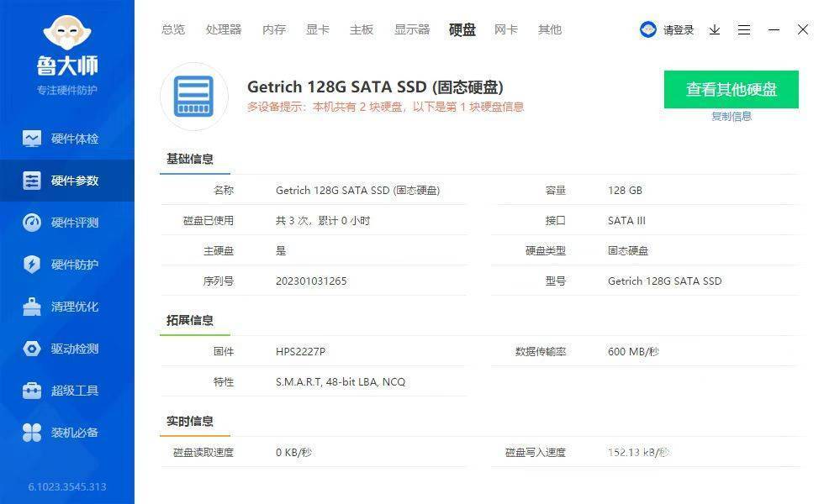Open 清理优化 broom icon in sidebar
Screen dimensions: 824x504
pyautogui.click(x=32, y=307)
